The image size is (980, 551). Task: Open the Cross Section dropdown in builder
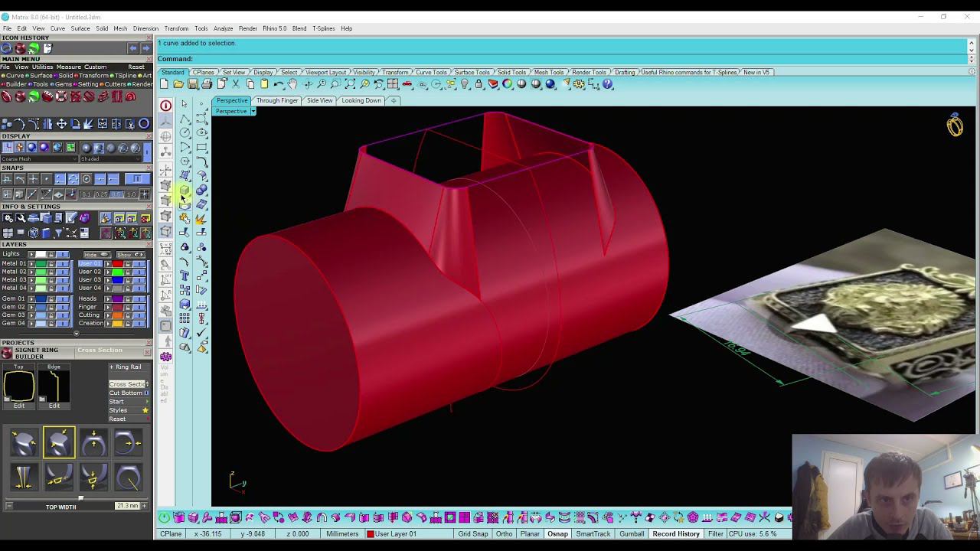pos(129,384)
